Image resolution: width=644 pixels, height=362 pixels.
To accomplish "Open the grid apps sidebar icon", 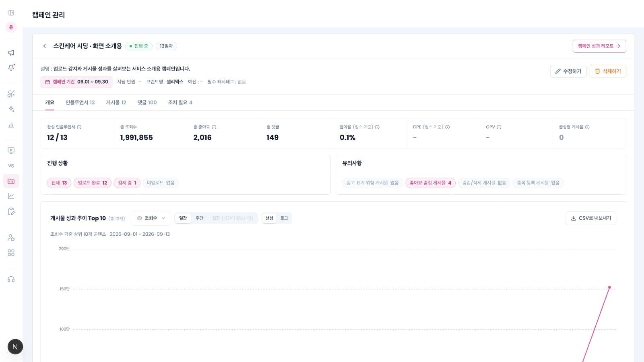I will [x=11, y=253].
